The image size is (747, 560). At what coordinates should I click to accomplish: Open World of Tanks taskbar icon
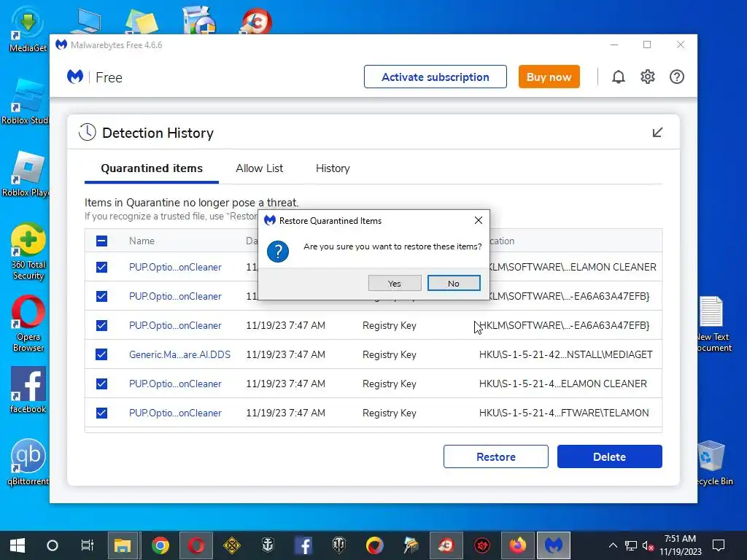click(338, 545)
